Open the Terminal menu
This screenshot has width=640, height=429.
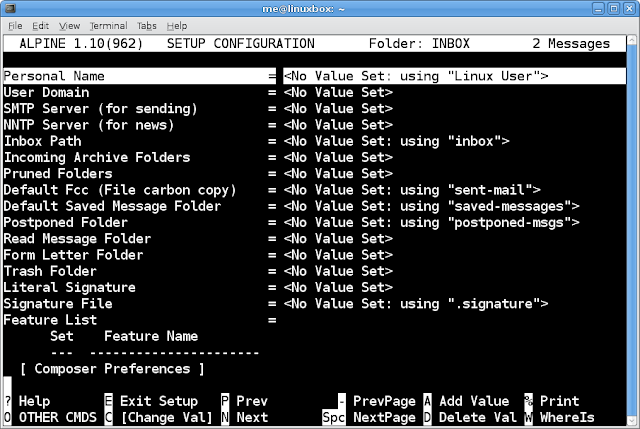coord(109,26)
